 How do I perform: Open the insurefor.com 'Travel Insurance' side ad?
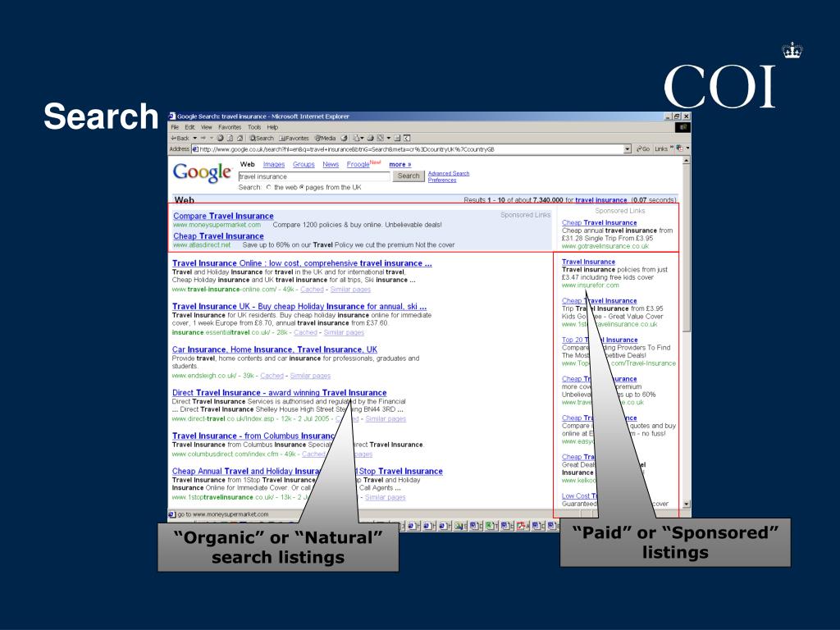click(588, 262)
